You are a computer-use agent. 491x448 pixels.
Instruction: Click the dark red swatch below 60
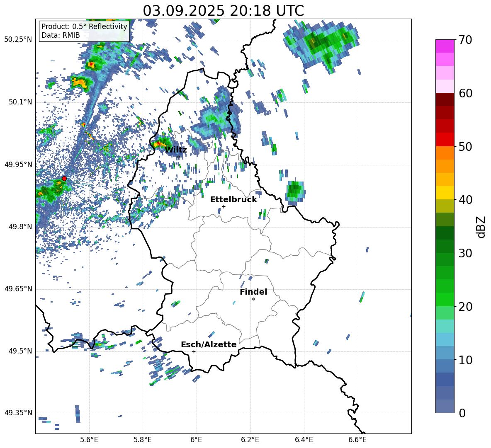445,99
